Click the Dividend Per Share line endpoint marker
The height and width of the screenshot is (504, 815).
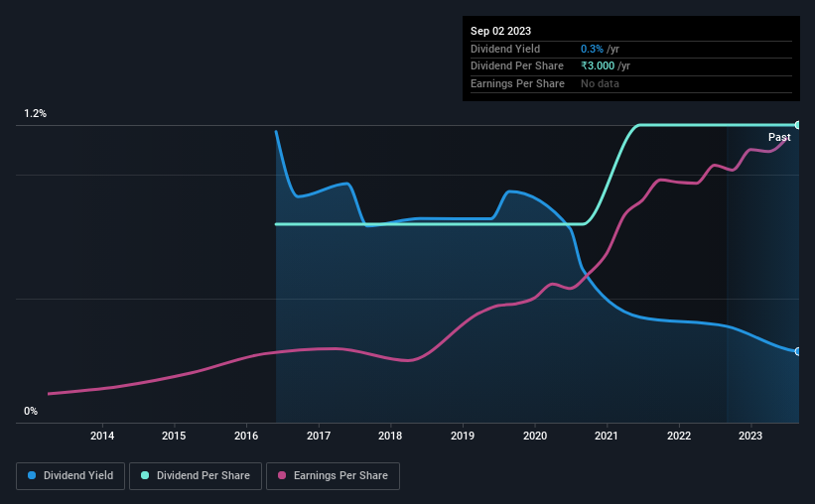[798, 125]
